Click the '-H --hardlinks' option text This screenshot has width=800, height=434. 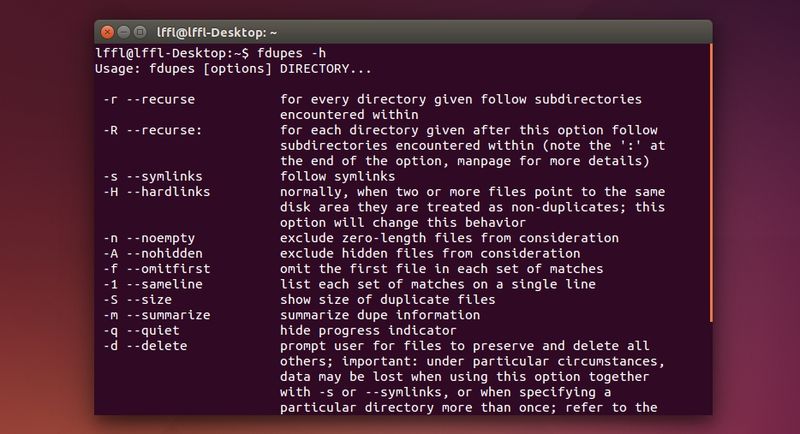(158, 191)
